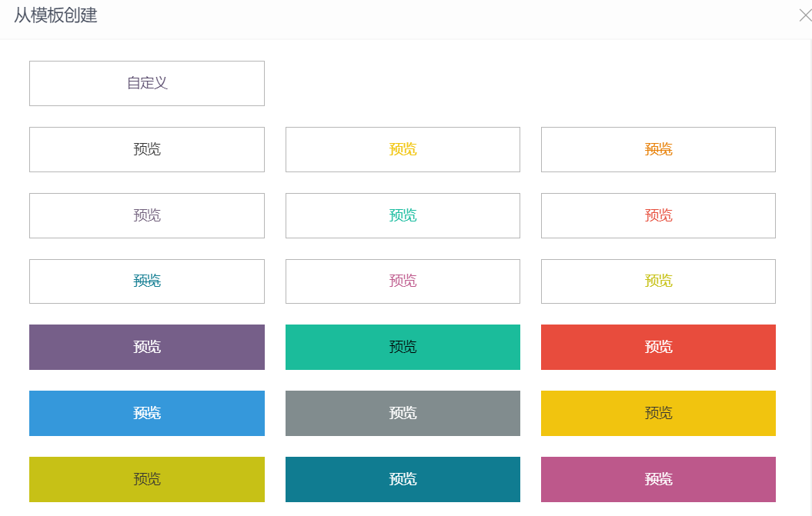Pick the solid dark teal 预览 template
Image resolution: width=812 pixels, height=516 pixels.
point(403,479)
